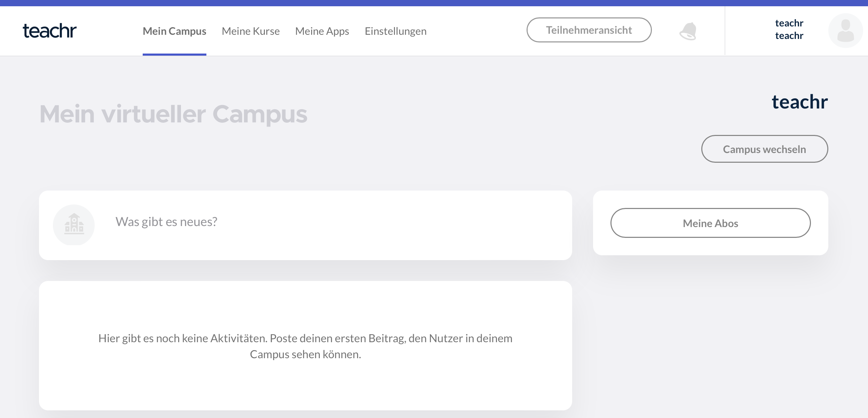
Task: Open Einstellungen in navigation
Action: tap(395, 31)
